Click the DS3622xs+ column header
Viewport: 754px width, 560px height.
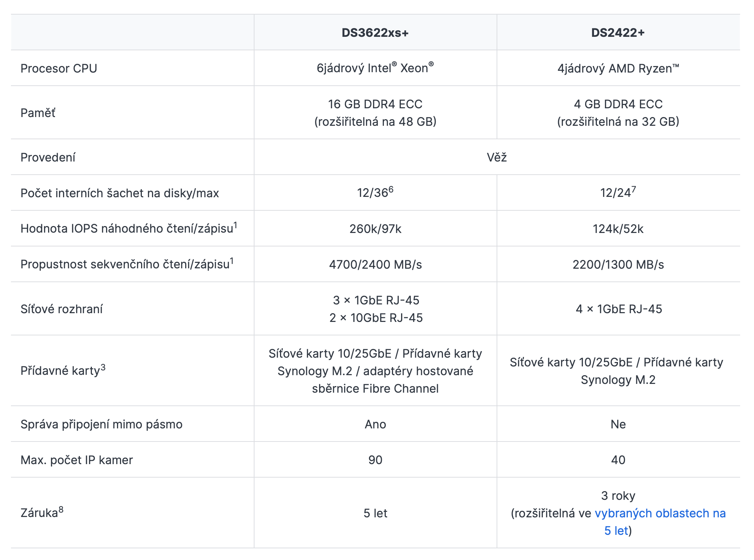[375, 33]
